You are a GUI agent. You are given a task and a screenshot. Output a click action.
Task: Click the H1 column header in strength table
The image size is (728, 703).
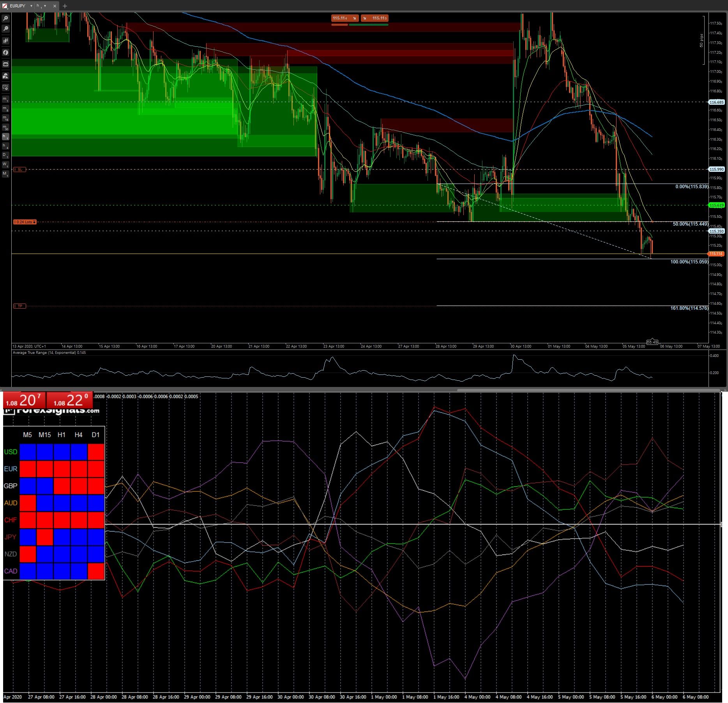pyautogui.click(x=62, y=435)
